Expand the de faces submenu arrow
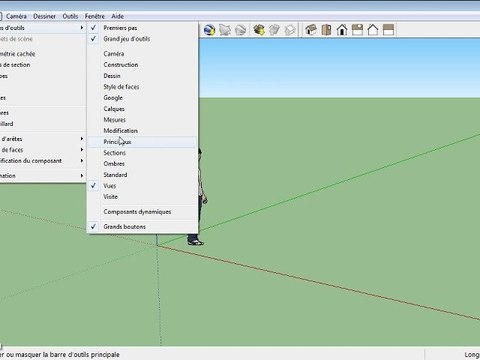Screen dimensions: 480x360 tap(82, 150)
